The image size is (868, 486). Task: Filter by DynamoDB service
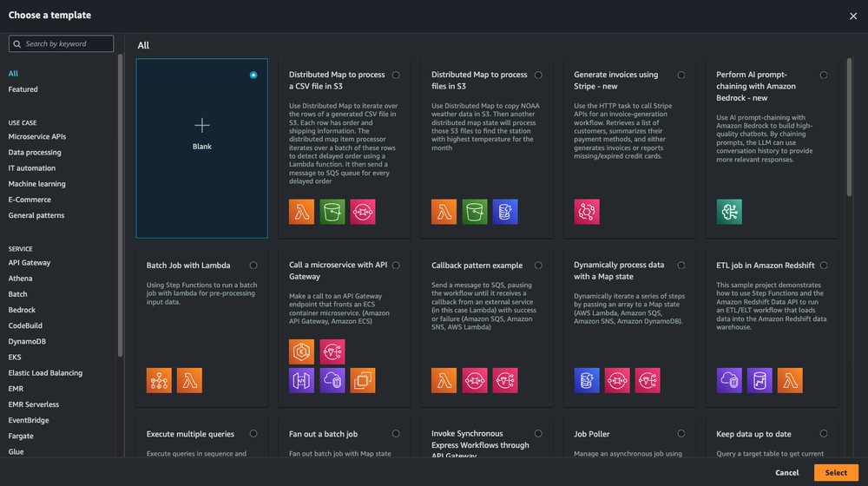click(27, 342)
